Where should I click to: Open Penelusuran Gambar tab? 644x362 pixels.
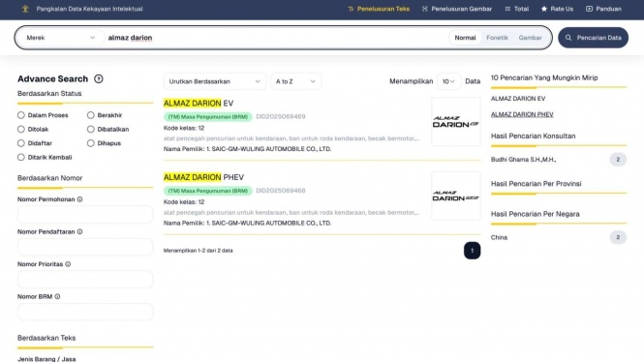click(x=457, y=9)
